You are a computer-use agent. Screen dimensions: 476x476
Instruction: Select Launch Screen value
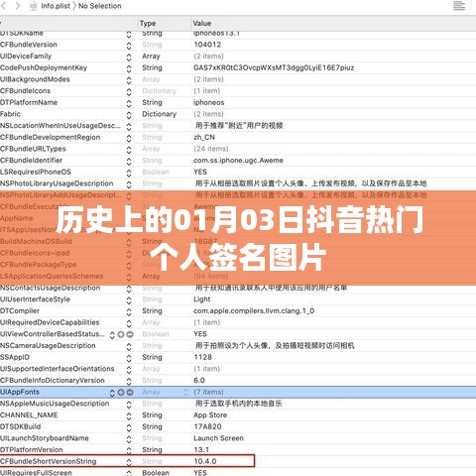click(218, 438)
